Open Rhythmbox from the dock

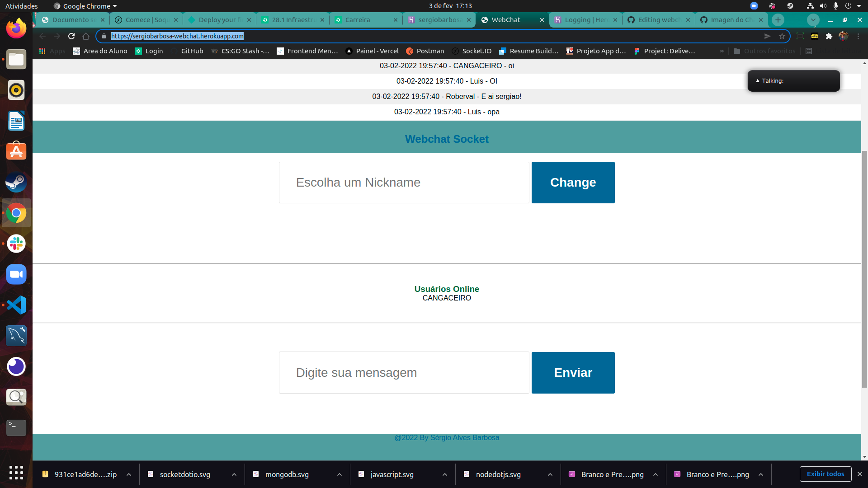pos(16,90)
